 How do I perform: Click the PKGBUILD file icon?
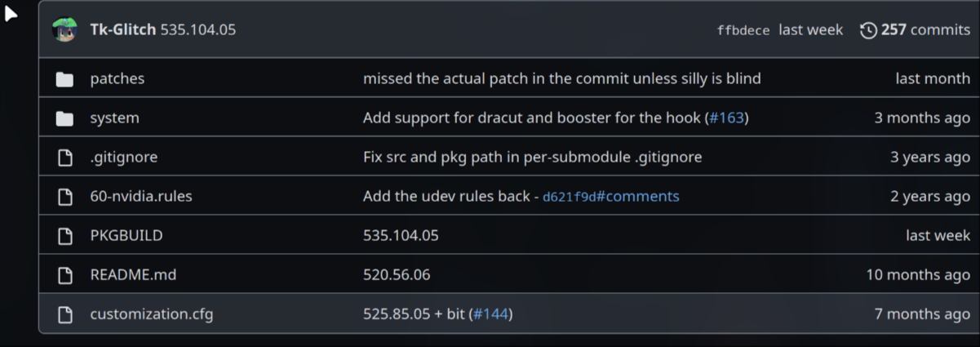64,236
